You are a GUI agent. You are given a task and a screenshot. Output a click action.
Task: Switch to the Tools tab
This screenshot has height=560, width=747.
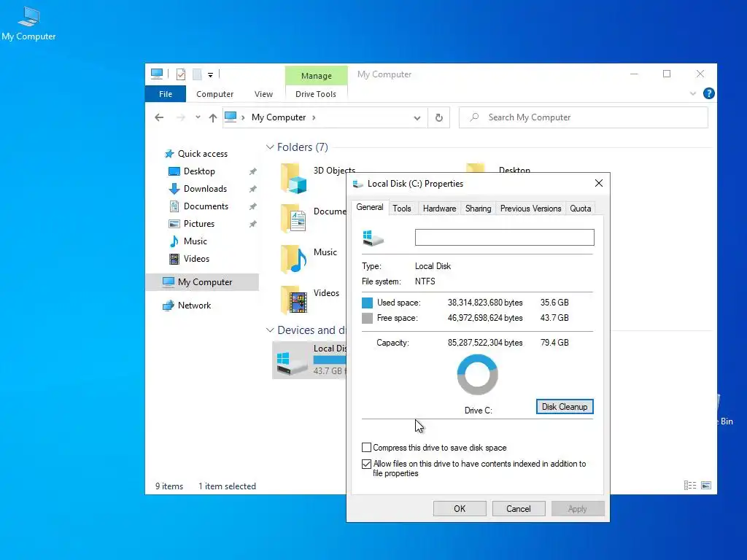pos(402,209)
